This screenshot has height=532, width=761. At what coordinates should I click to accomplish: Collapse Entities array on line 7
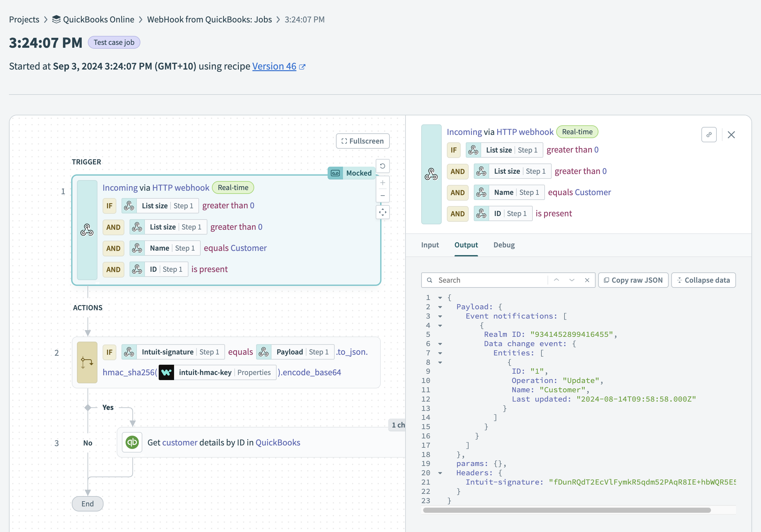[440, 353]
